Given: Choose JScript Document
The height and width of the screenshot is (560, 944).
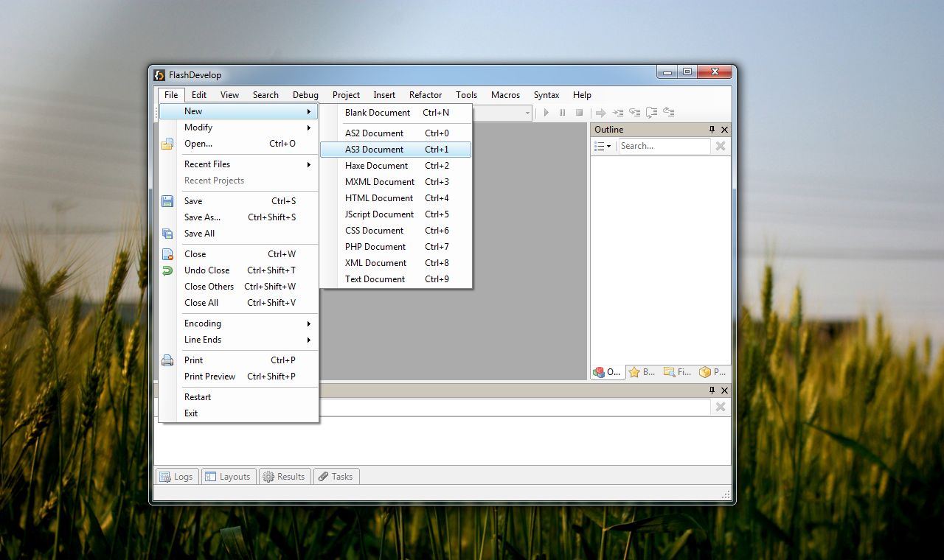Looking at the screenshot, I should (x=395, y=214).
